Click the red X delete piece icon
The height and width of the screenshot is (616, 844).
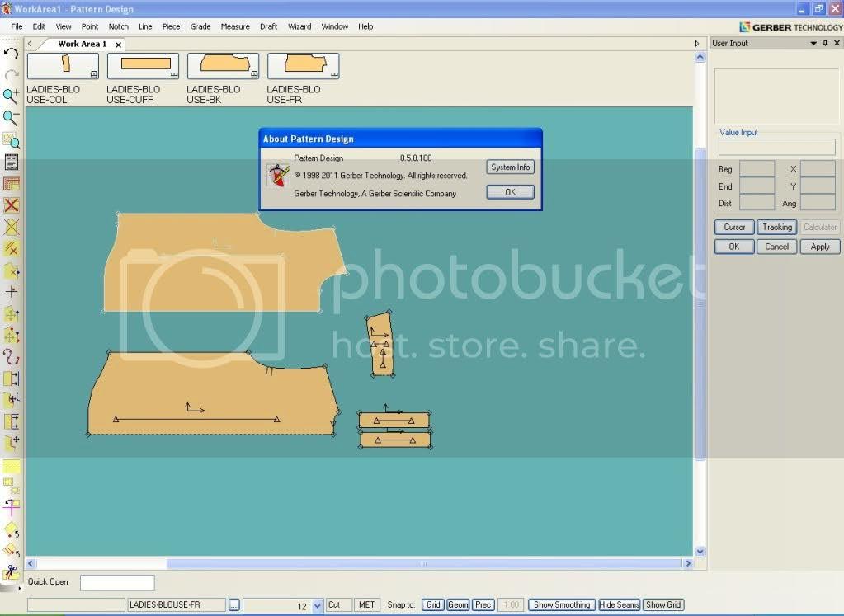11,205
